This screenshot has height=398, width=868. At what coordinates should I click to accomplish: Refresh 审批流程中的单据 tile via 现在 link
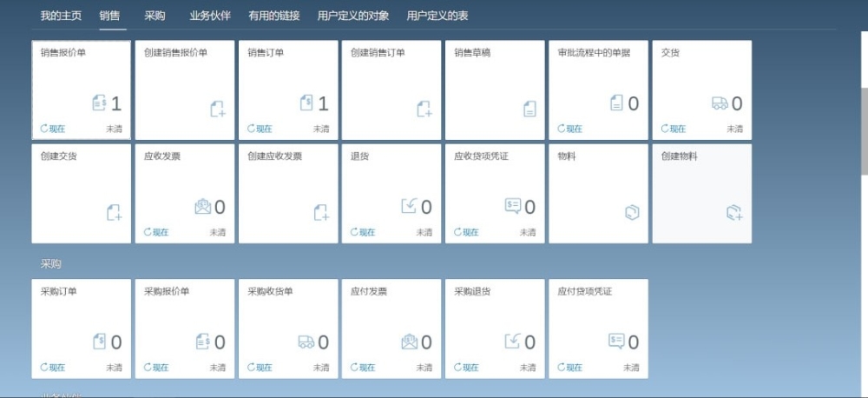click(x=571, y=129)
